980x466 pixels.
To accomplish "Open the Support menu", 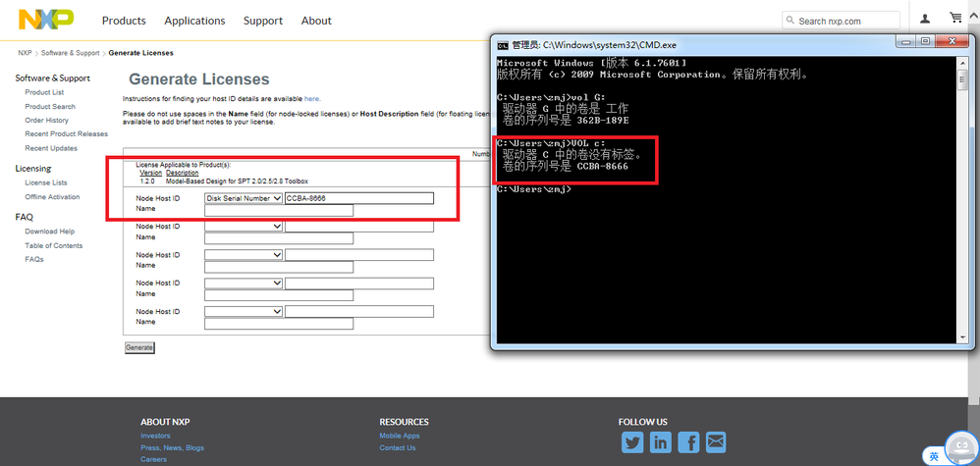I will (263, 21).
